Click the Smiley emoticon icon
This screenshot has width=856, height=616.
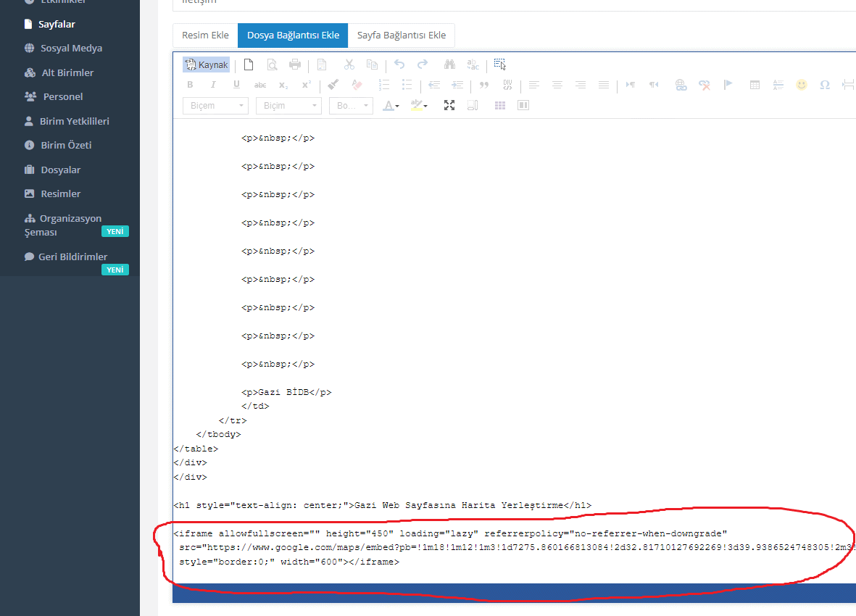point(802,85)
